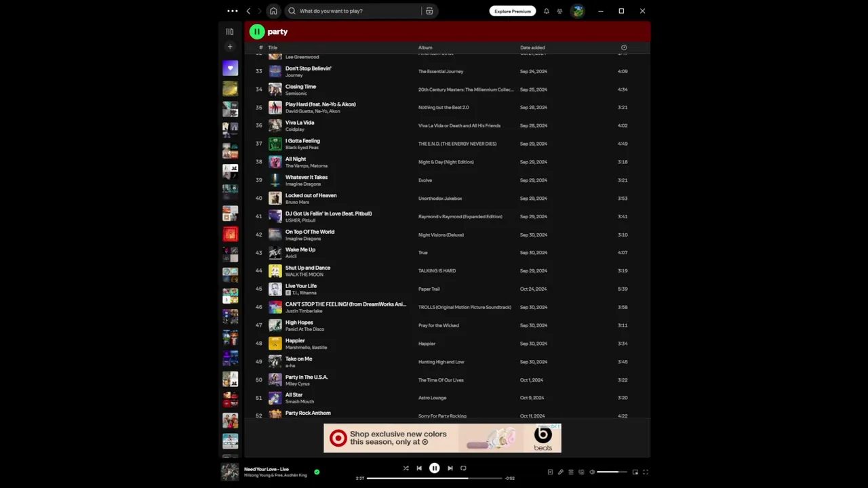Seek within the song progress bar
Screen dimensions: 868x488
point(435,478)
